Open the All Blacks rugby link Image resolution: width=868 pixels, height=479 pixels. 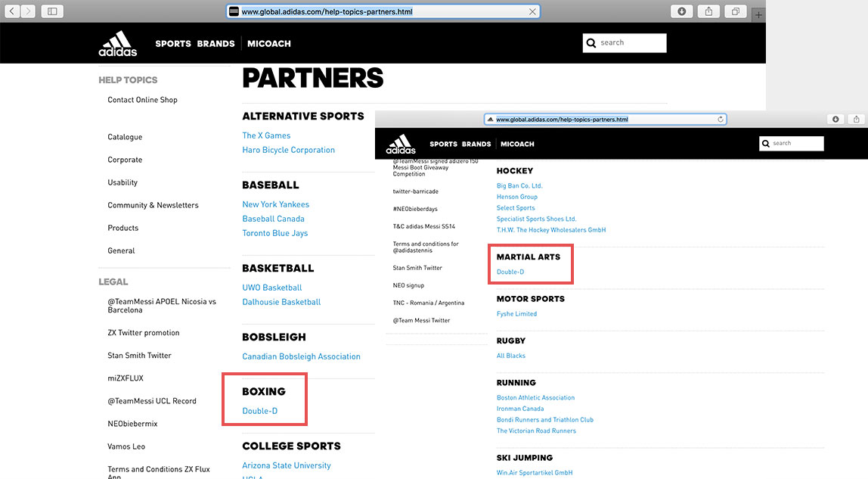[x=510, y=356]
